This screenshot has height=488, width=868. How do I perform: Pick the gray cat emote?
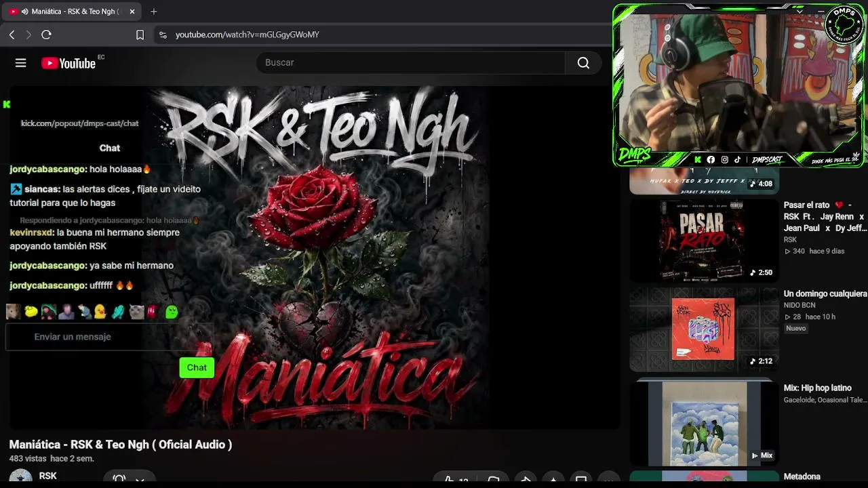136,311
